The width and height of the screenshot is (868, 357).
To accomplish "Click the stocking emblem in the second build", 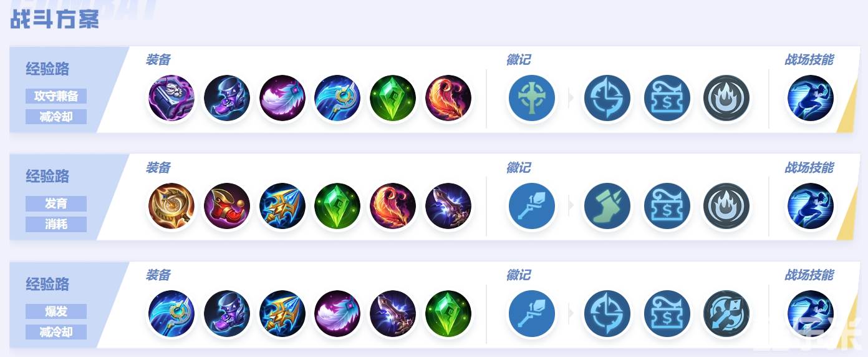I will tap(607, 207).
